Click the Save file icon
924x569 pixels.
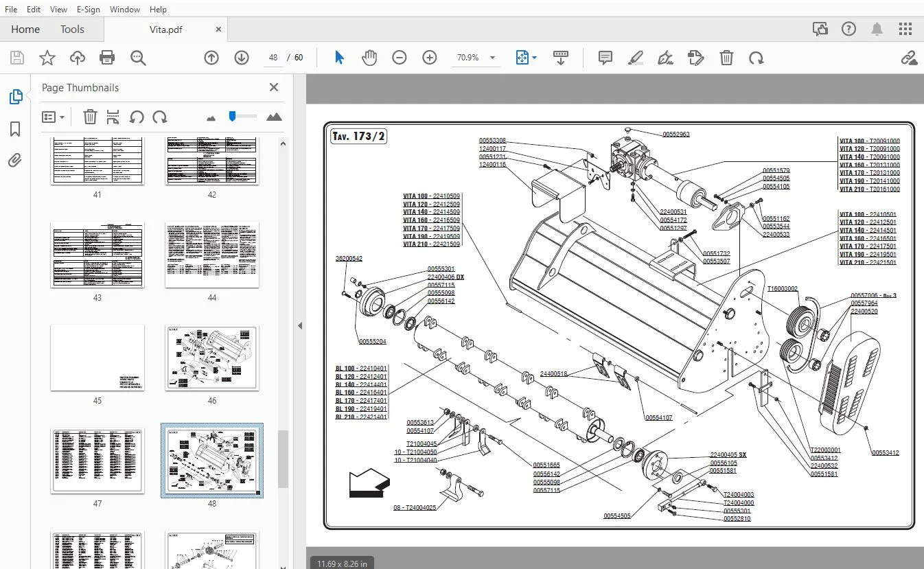point(16,58)
